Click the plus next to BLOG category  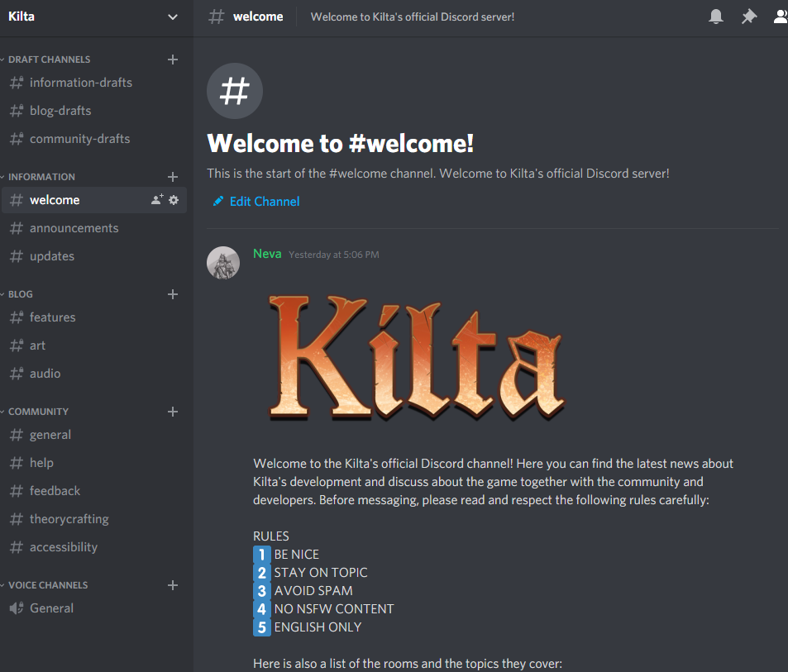click(172, 293)
